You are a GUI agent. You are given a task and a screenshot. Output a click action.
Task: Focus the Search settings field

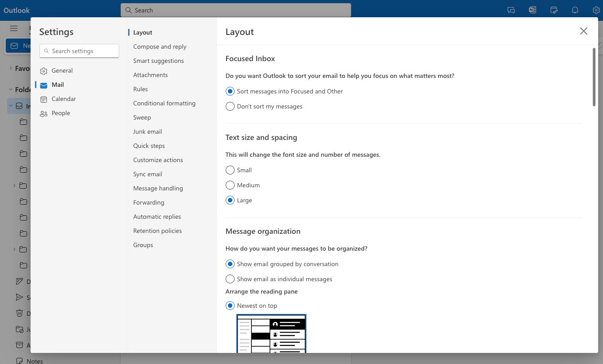tap(79, 51)
